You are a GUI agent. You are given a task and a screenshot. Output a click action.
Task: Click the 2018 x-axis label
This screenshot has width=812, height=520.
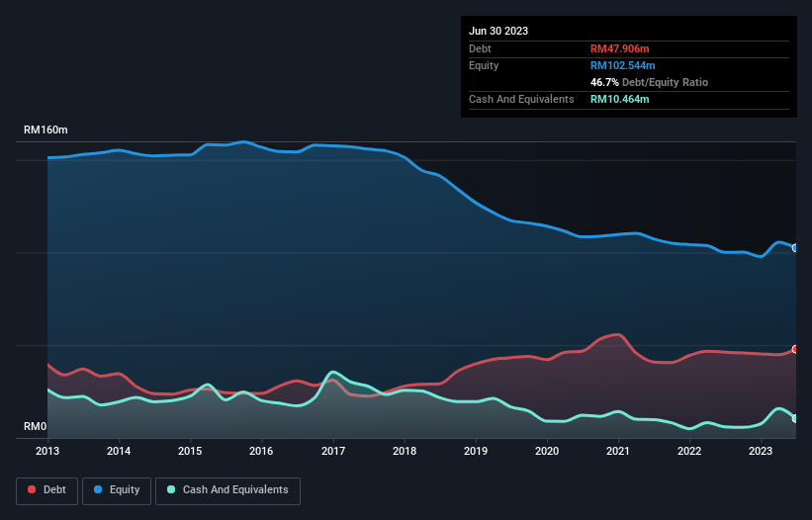[405, 451]
